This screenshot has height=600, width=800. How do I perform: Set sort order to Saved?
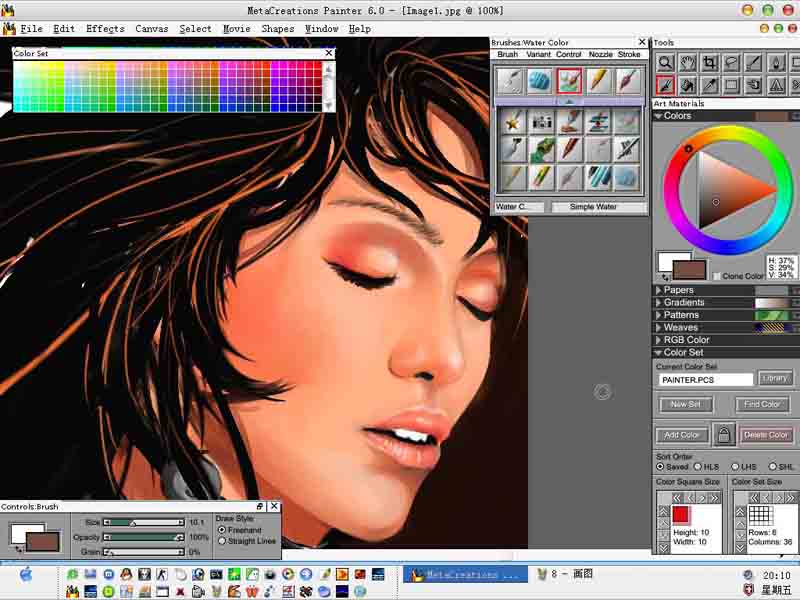point(660,467)
